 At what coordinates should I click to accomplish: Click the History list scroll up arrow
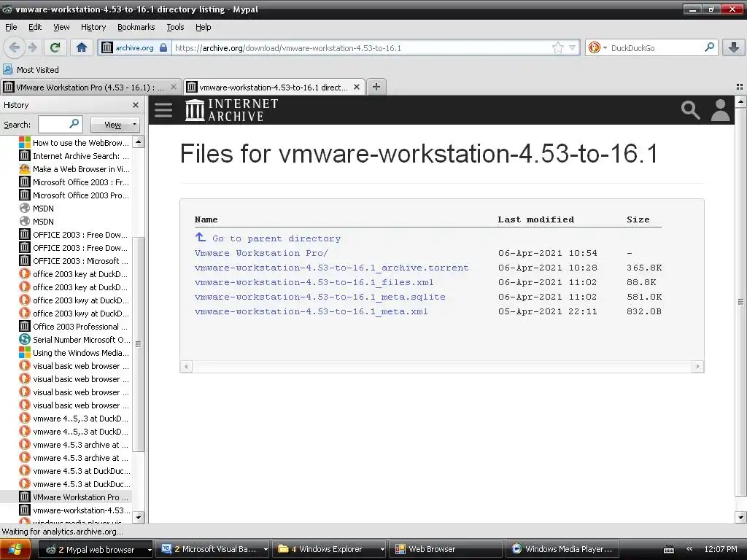pyautogui.click(x=138, y=142)
